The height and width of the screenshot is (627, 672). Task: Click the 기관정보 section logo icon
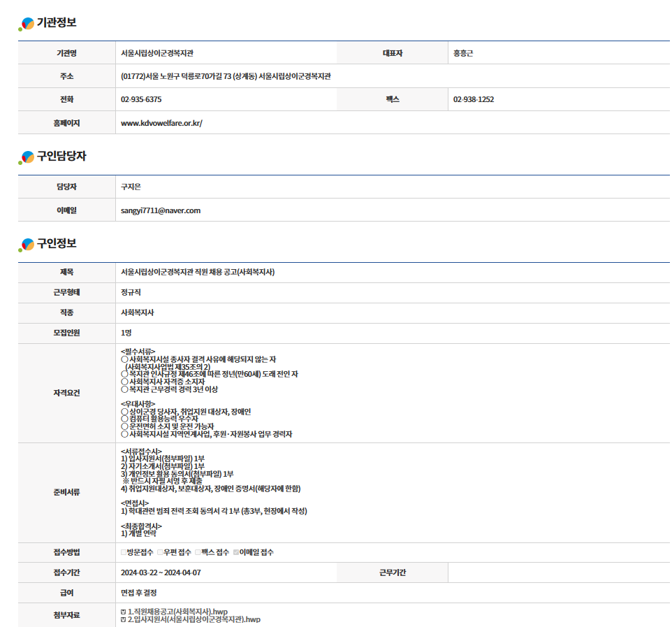click(x=27, y=24)
